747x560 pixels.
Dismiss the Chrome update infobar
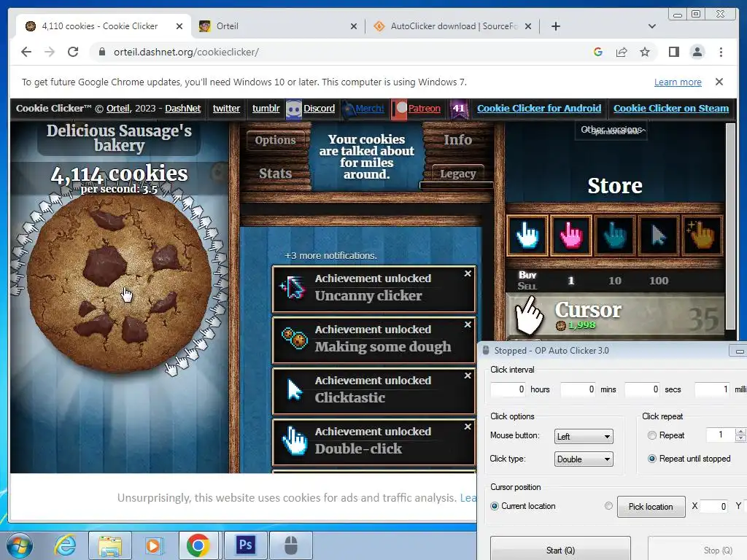click(719, 82)
